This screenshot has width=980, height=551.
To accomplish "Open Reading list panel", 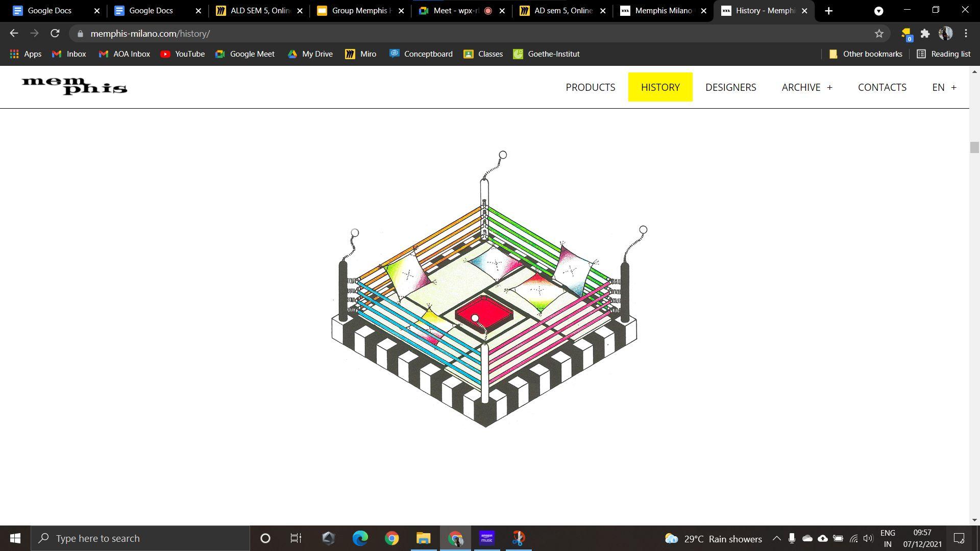I will coord(943,54).
